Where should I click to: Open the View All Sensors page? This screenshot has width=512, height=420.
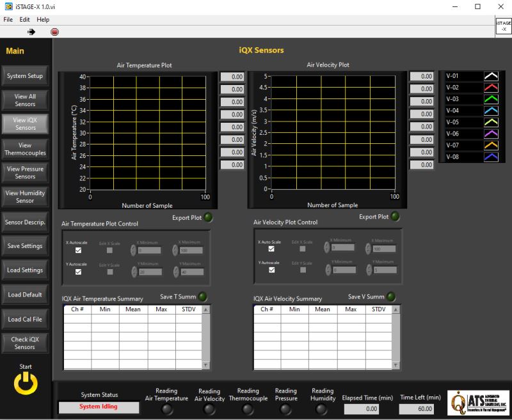click(25, 100)
